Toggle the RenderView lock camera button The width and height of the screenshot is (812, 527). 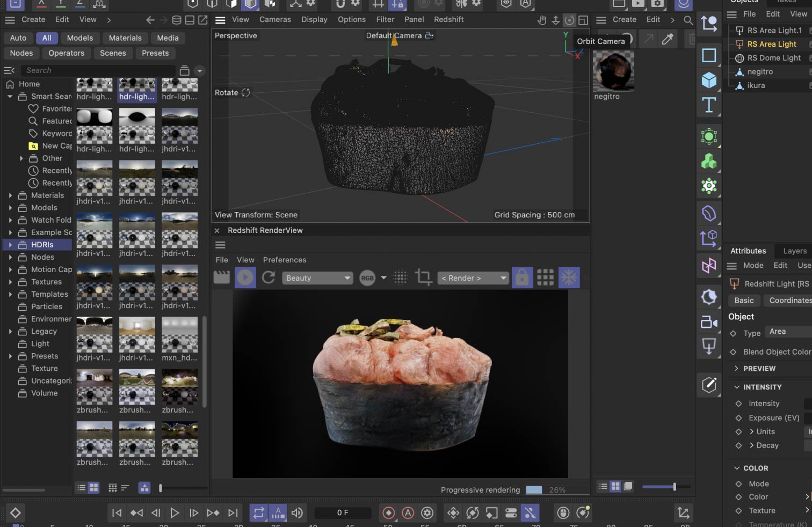tap(521, 277)
